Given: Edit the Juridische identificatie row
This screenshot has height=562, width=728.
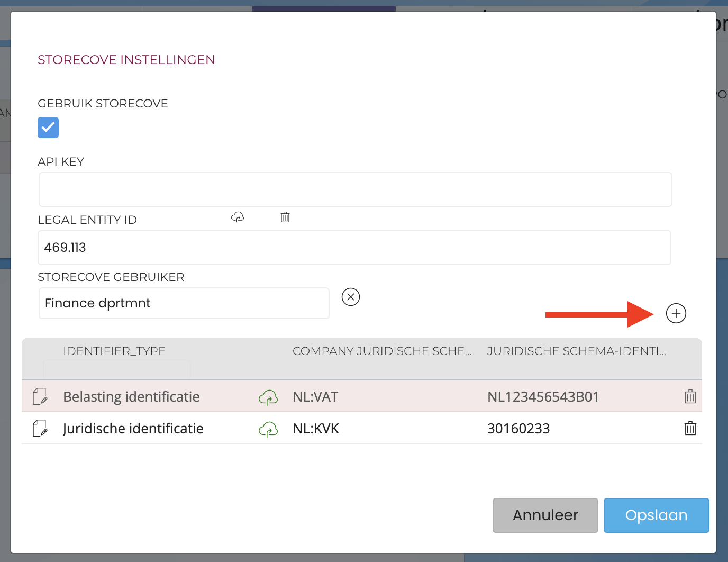Looking at the screenshot, I should pos(40,428).
